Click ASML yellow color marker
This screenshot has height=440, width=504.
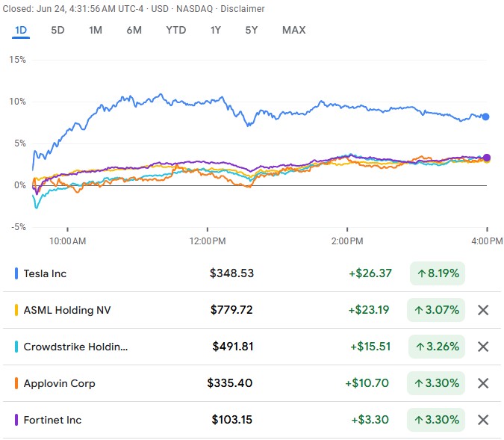16,310
